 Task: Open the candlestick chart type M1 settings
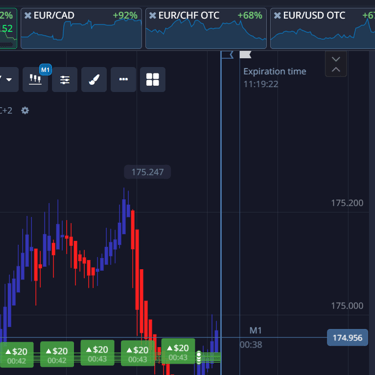coord(35,79)
